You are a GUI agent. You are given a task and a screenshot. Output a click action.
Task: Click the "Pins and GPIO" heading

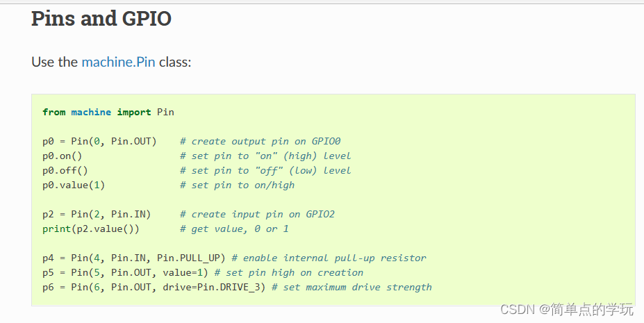coord(101,19)
